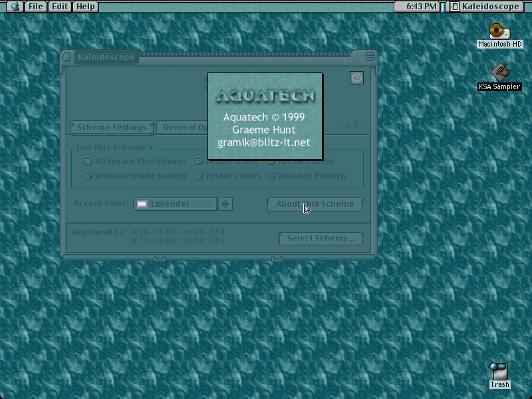Click the Aquatech © 1999 text

264,118
